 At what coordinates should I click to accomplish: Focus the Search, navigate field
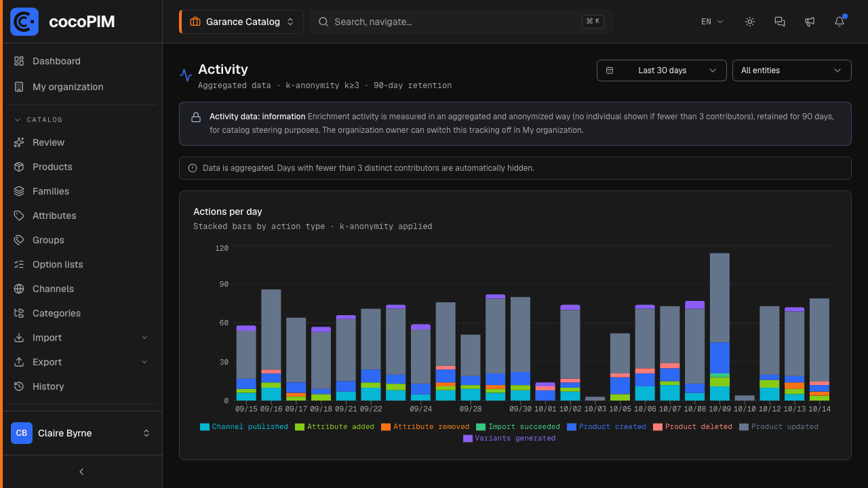[461, 22]
